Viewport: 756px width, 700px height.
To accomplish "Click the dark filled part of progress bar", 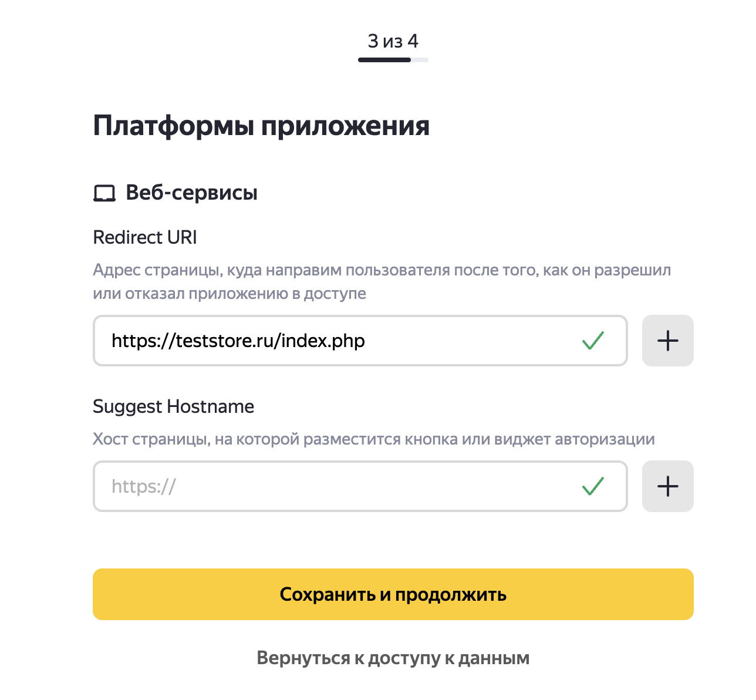I will [x=384, y=59].
